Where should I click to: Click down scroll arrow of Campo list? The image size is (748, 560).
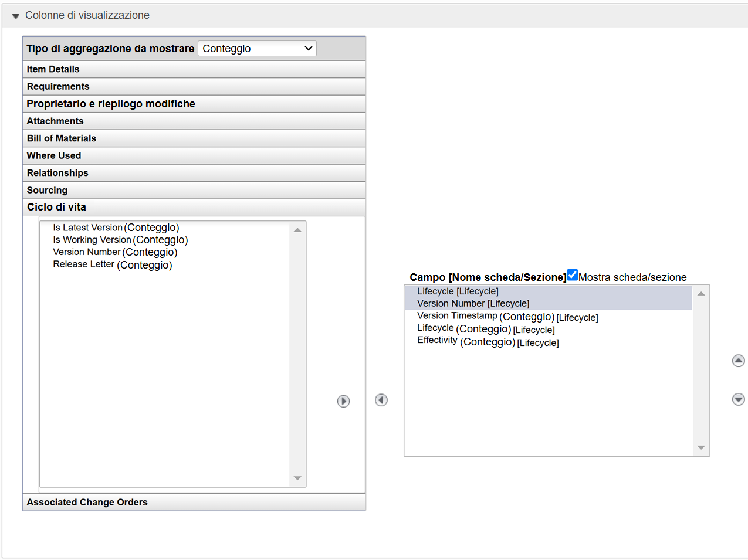tap(701, 447)
